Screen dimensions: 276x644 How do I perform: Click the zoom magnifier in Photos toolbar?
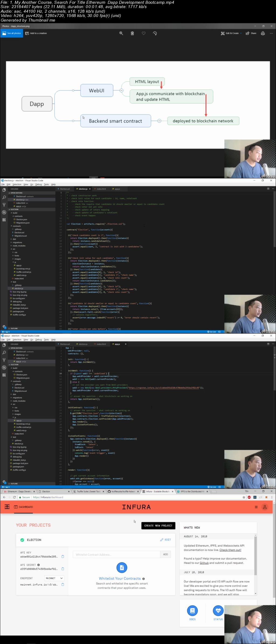click(x=121, y=33)
